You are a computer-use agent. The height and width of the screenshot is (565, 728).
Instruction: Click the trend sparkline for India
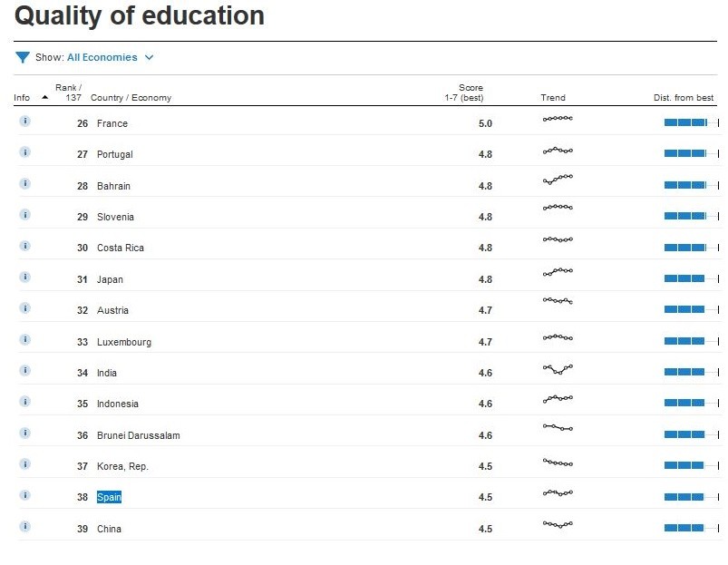pos(558,369)
